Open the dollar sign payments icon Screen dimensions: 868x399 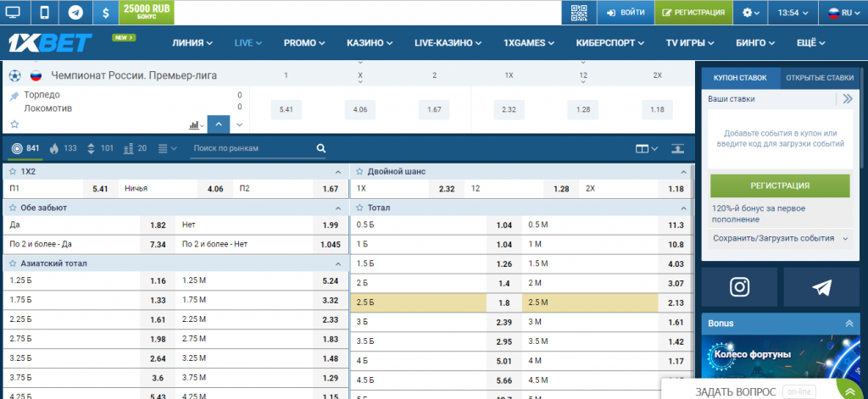[105, 13]
